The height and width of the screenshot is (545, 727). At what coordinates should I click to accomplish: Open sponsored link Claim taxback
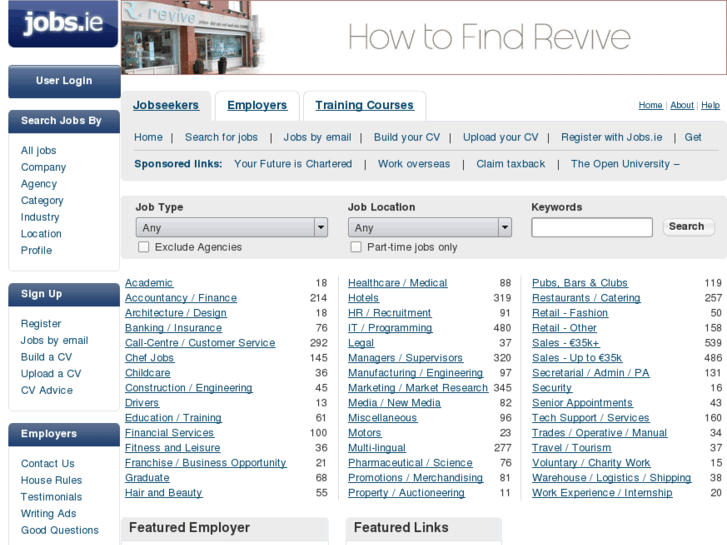[511, 164]
